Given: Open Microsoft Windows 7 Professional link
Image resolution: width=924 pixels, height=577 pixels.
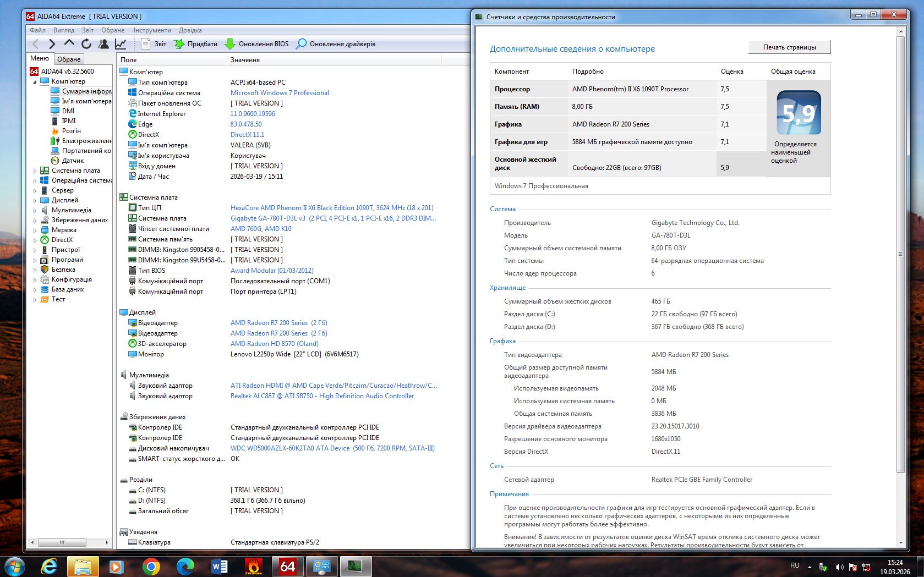Looking at the screenshot, I should (280, 93).
